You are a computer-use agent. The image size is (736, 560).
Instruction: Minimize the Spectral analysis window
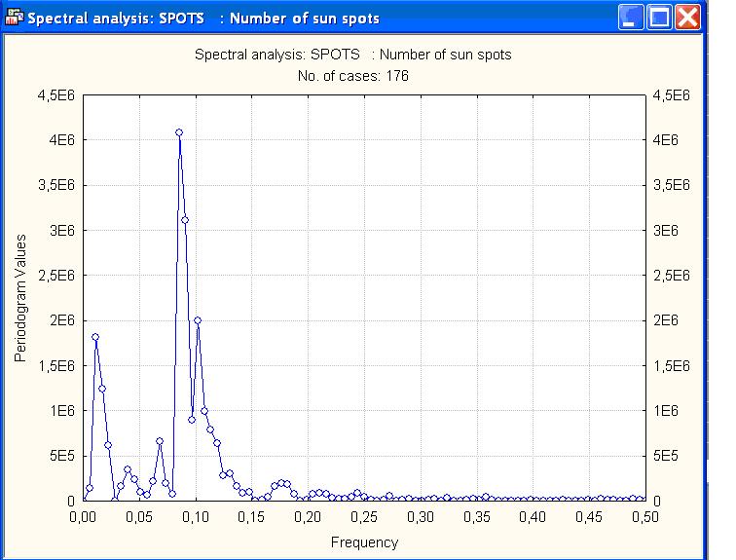631,18
